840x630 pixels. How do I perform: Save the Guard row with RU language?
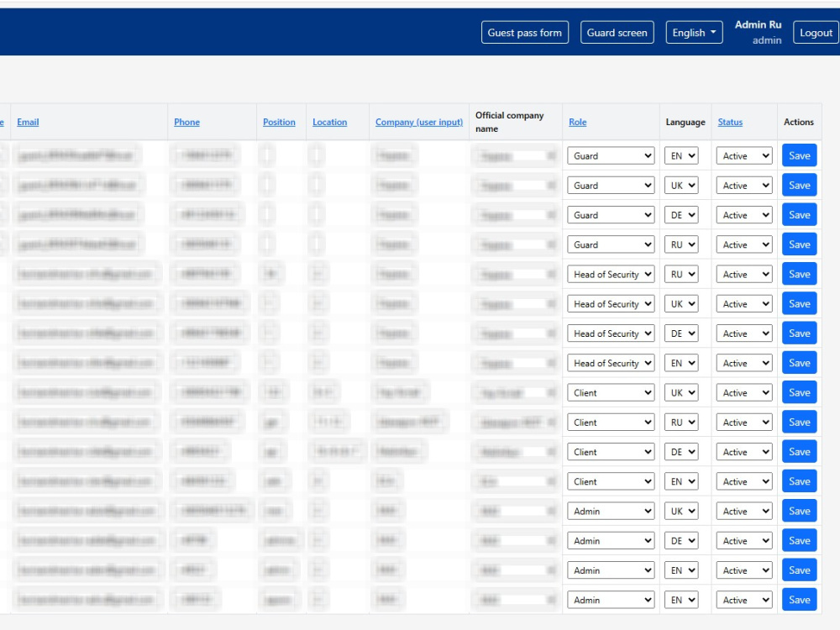(800, 244)
